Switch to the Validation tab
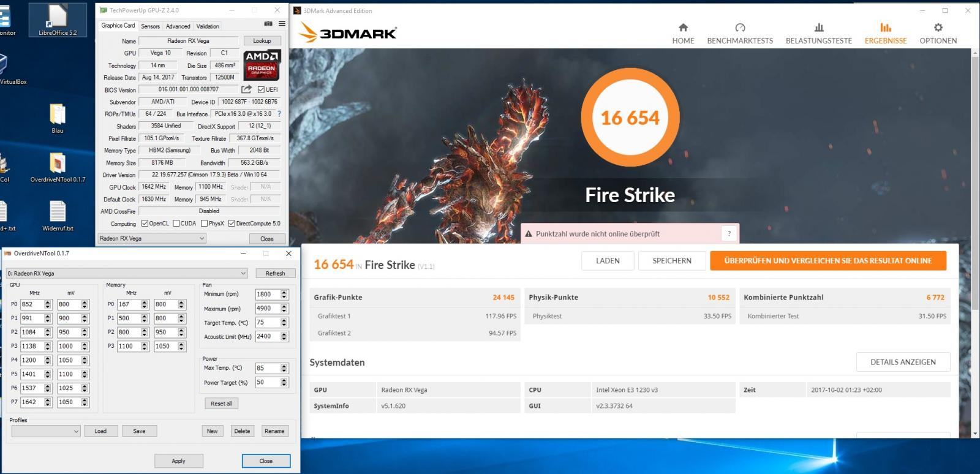 (x=208, y=26)
